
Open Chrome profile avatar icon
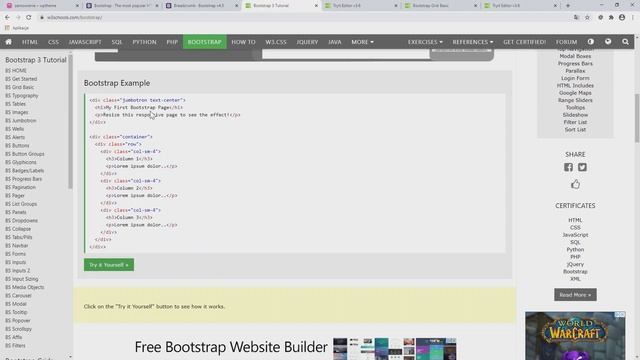[x=622, y=18]
